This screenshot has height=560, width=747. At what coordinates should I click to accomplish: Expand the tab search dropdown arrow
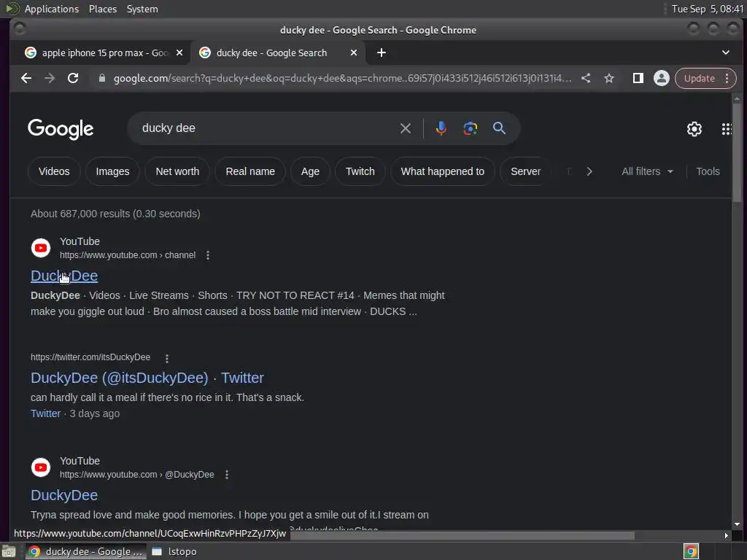[x=726, y=52]
